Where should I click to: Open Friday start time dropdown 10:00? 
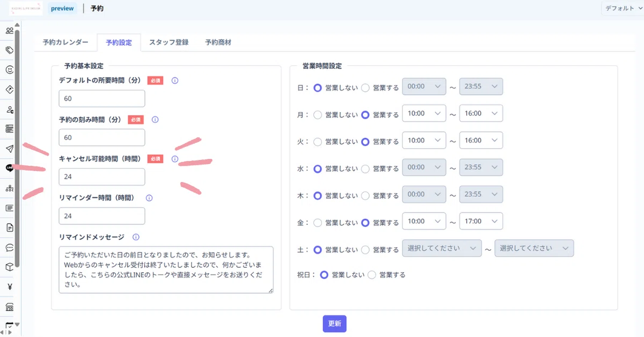coord(424,221)
